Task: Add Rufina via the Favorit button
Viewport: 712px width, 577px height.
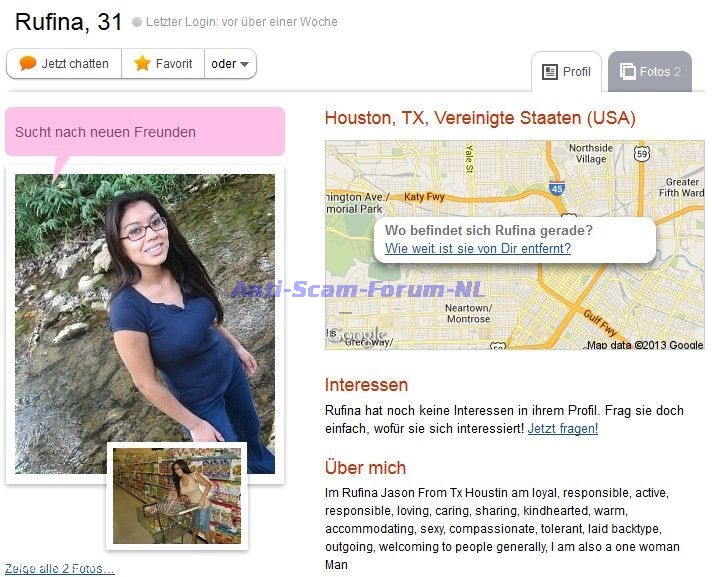Action: (x=163, y=64)
